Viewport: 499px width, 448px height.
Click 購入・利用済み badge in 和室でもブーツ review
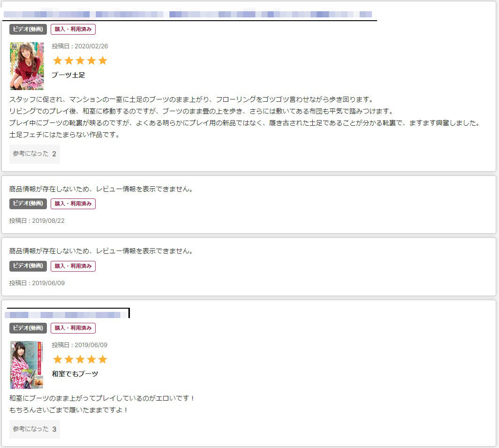[x=73, y=328]
